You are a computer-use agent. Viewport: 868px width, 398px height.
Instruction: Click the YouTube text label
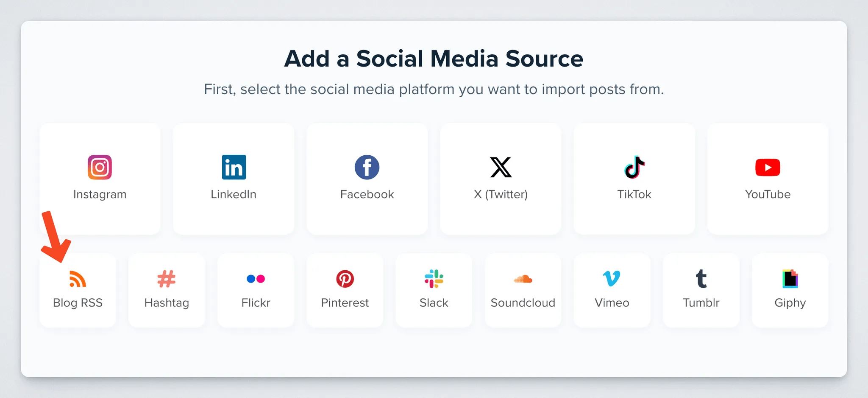coord(768,194)
